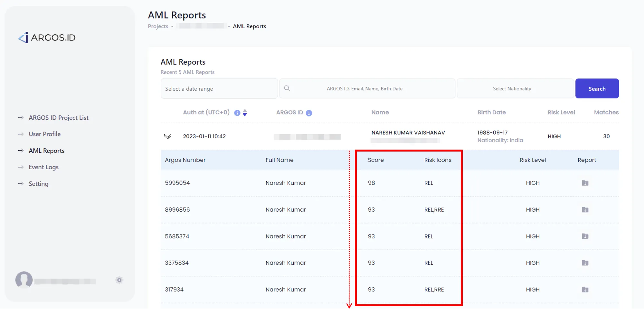Image resolution: width=644 pixels, height=314 pixels.
Task: Open the date range picker field
Action: (219, 88)
